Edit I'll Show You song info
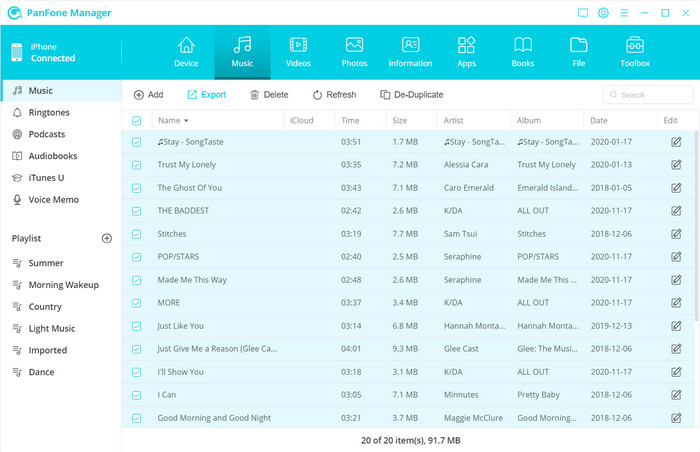 676,372
